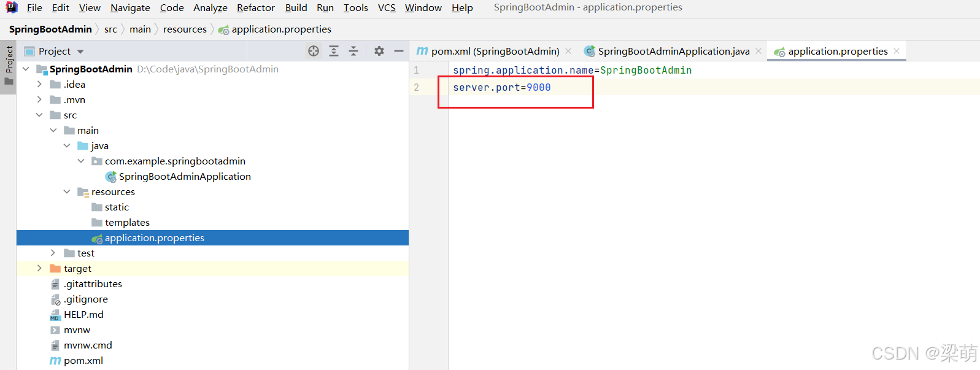Click the mvnw script file icon
The width and height of the screenshot is (980, 370).
(x=55, y=330)
